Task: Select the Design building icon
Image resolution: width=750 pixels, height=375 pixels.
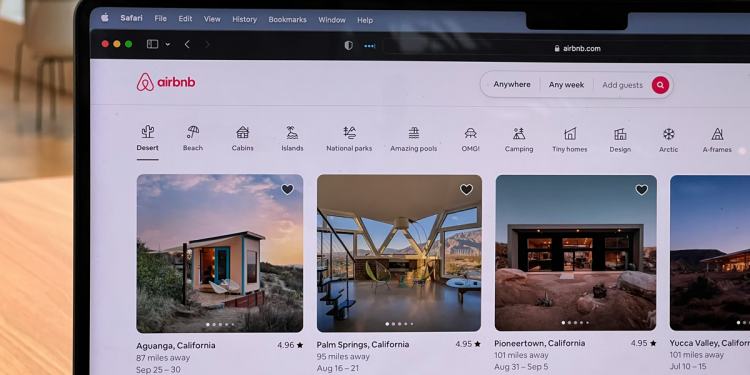Action: point(620,134)
